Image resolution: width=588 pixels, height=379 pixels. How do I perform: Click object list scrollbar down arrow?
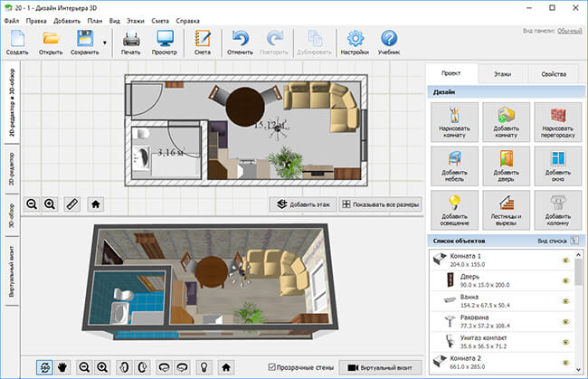pyautogui.click(x=578, y=369)
